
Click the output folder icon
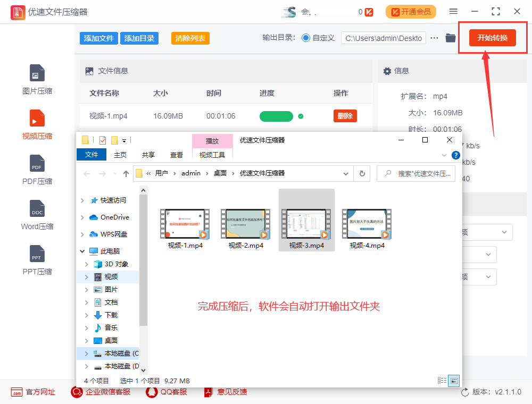(450, 38)
